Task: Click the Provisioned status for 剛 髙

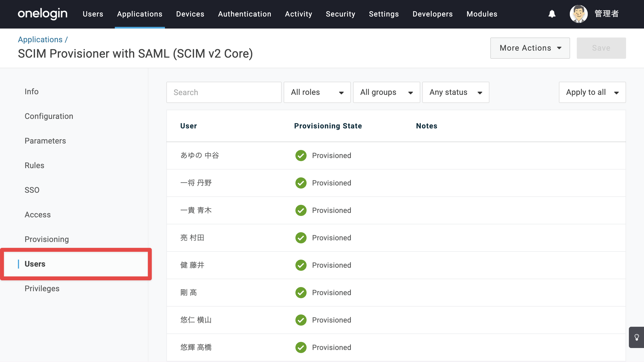Action: tap(332, 293)
